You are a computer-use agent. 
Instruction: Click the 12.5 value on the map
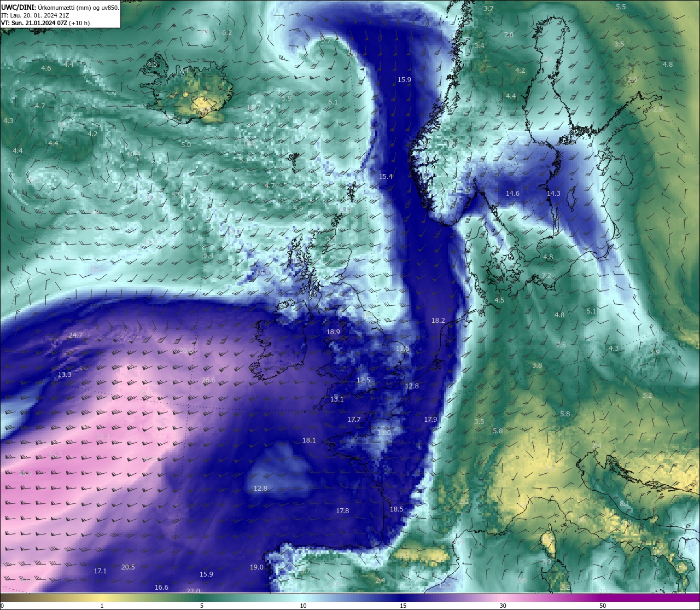tap(363, 380)
